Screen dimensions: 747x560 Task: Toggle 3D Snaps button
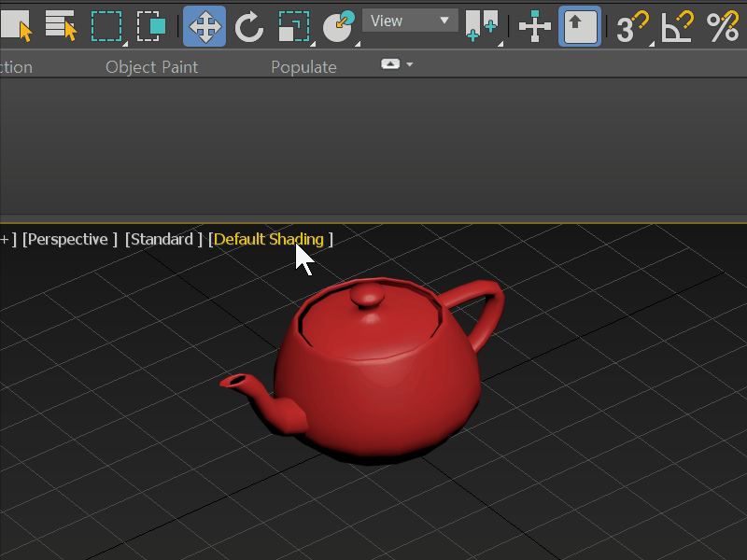634,27
